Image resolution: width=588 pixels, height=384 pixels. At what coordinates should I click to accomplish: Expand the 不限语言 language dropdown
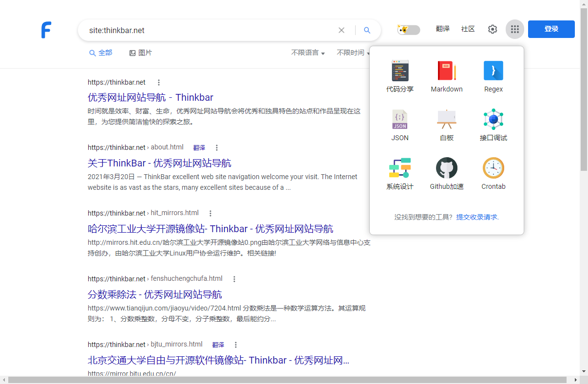308,53
